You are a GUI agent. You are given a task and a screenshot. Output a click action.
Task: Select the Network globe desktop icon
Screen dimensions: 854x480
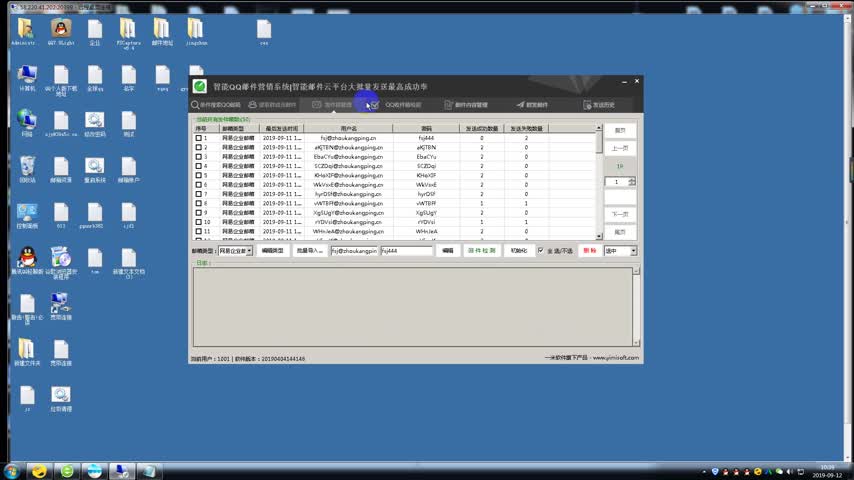(27, 123)
